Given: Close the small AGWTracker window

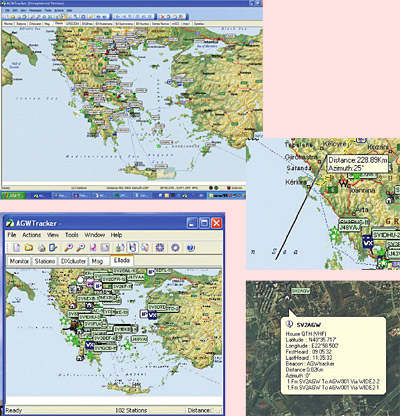Looking at the screenshot, I should pyautogui.click(x=216, y=223).
